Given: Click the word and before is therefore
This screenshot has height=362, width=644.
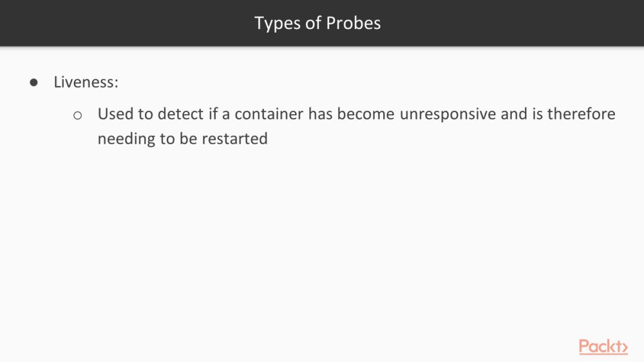Looking at the screenshot, I should 514,114.
